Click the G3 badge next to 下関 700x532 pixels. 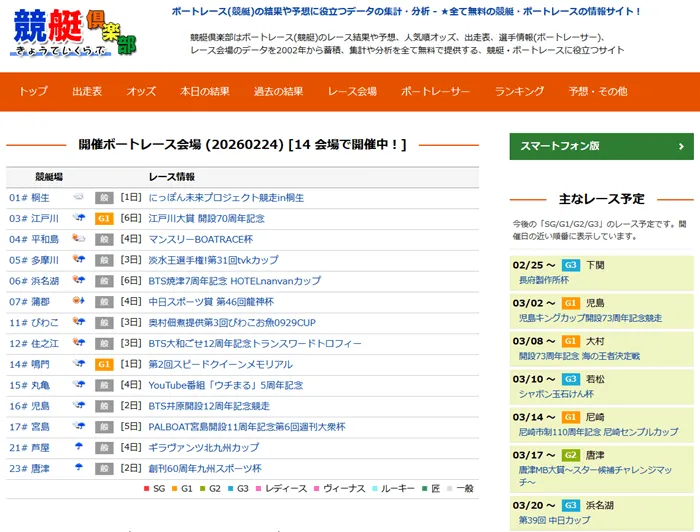(x=571, y=265)
